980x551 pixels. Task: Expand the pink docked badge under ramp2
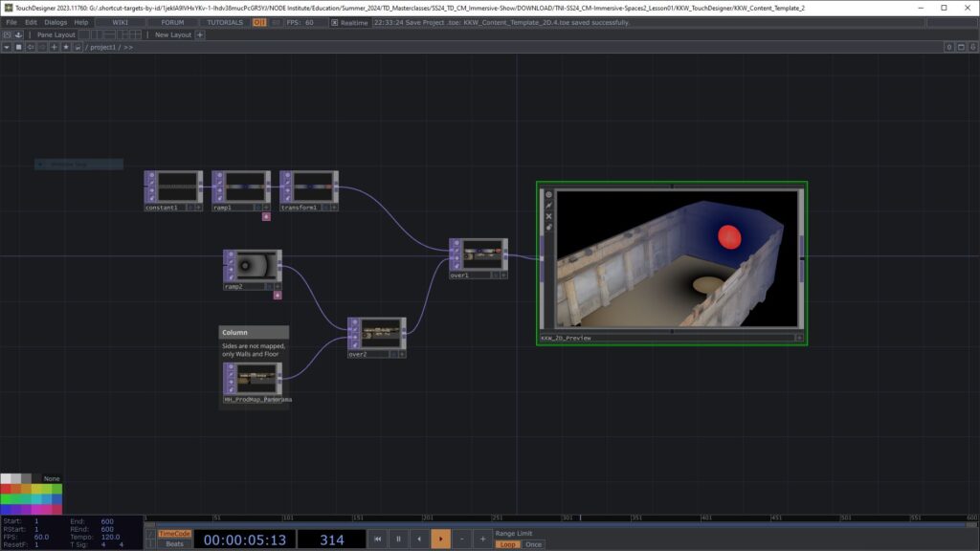(278, 295)
